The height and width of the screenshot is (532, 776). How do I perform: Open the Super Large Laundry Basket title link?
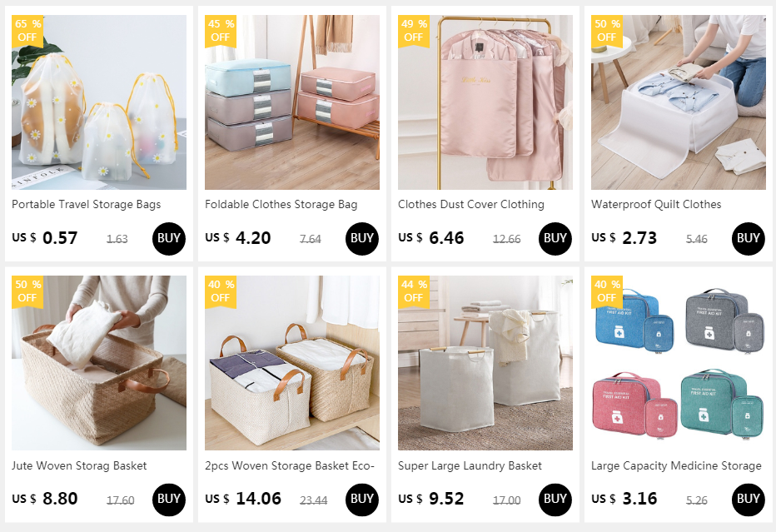coord(470,465)
